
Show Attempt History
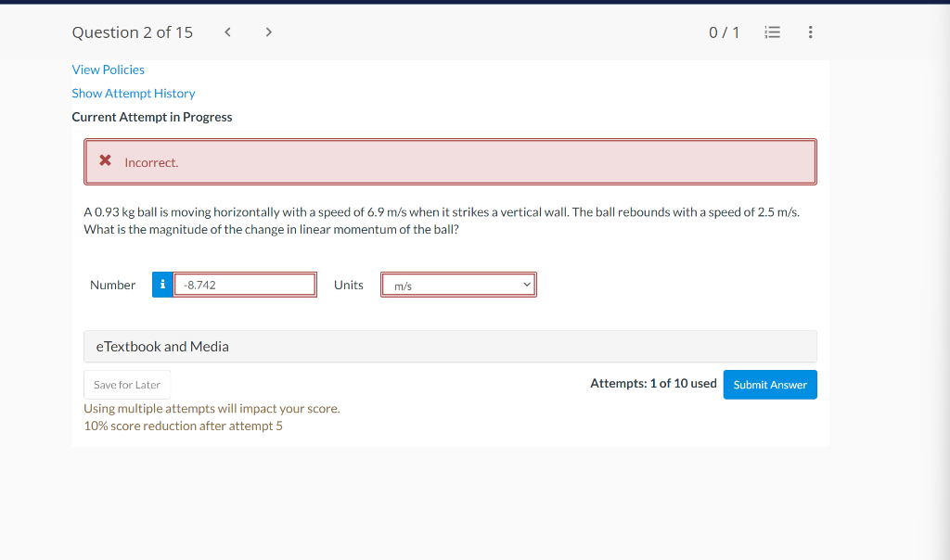point(133,93)
